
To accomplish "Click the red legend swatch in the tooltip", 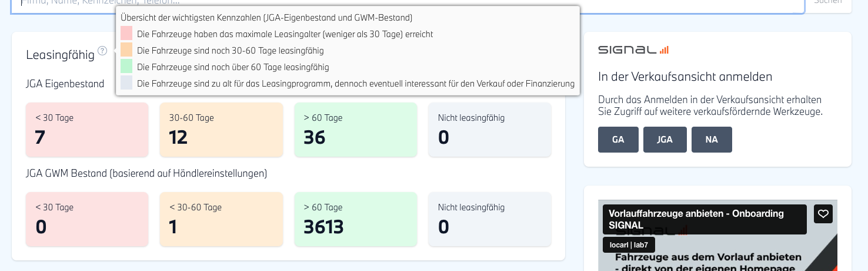I will 126,34.
